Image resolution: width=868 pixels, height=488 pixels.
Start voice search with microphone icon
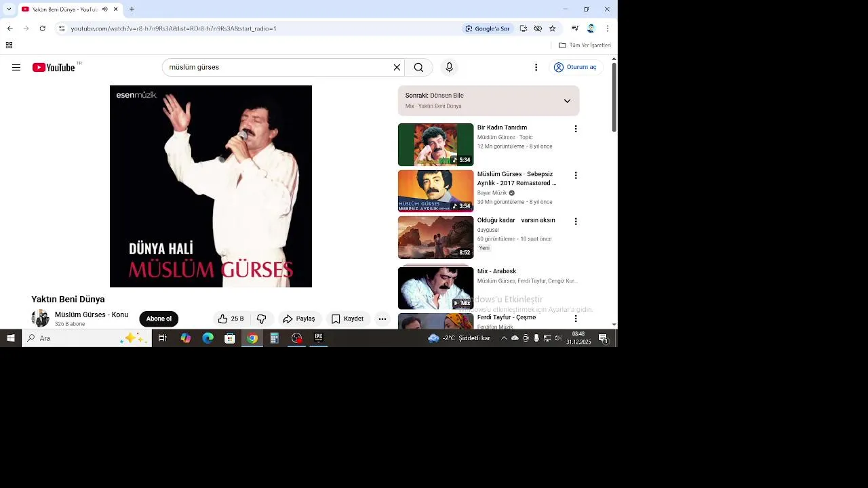[449, 67]
